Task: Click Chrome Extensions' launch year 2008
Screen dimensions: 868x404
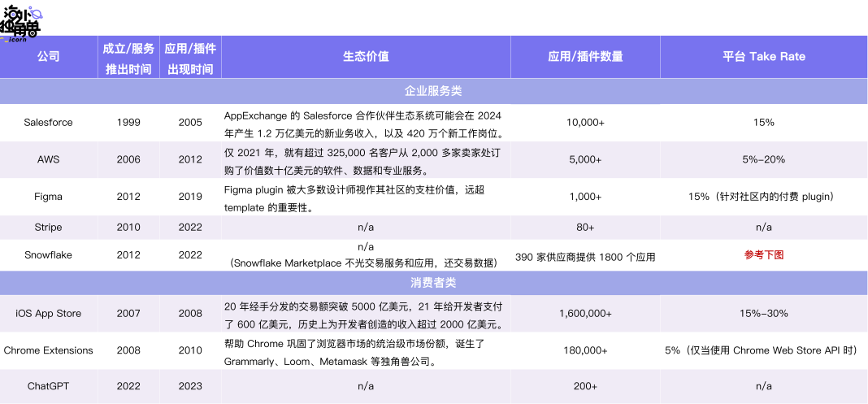Action: pos(128,350)
